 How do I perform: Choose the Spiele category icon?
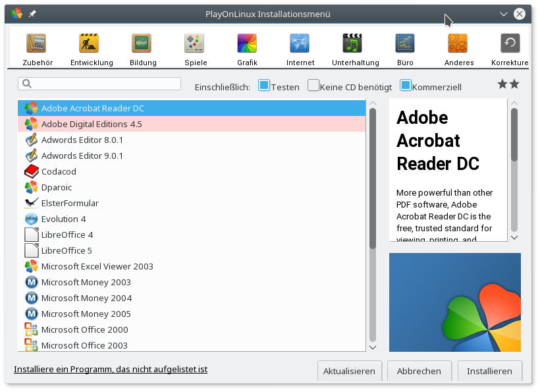[x=194, y=44]
